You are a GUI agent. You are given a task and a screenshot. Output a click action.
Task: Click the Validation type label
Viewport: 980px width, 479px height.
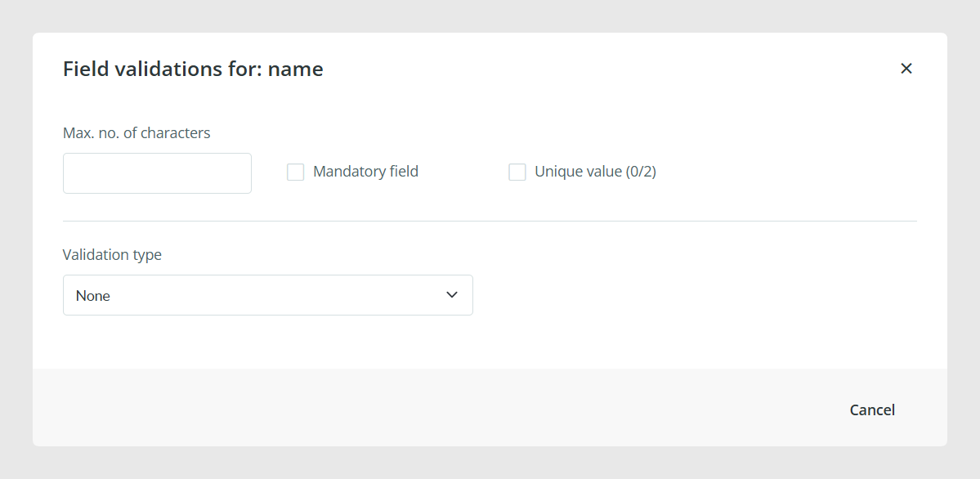tap(112, 255)
